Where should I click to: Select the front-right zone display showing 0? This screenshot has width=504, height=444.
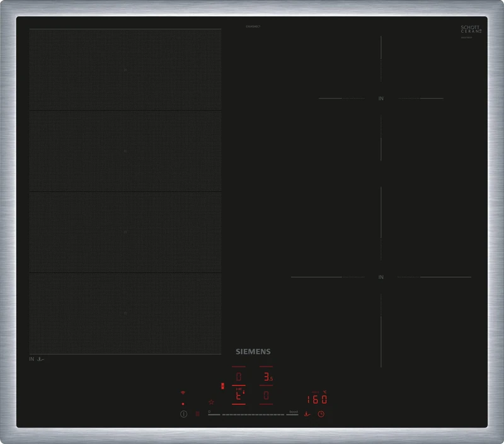point(266,394)
